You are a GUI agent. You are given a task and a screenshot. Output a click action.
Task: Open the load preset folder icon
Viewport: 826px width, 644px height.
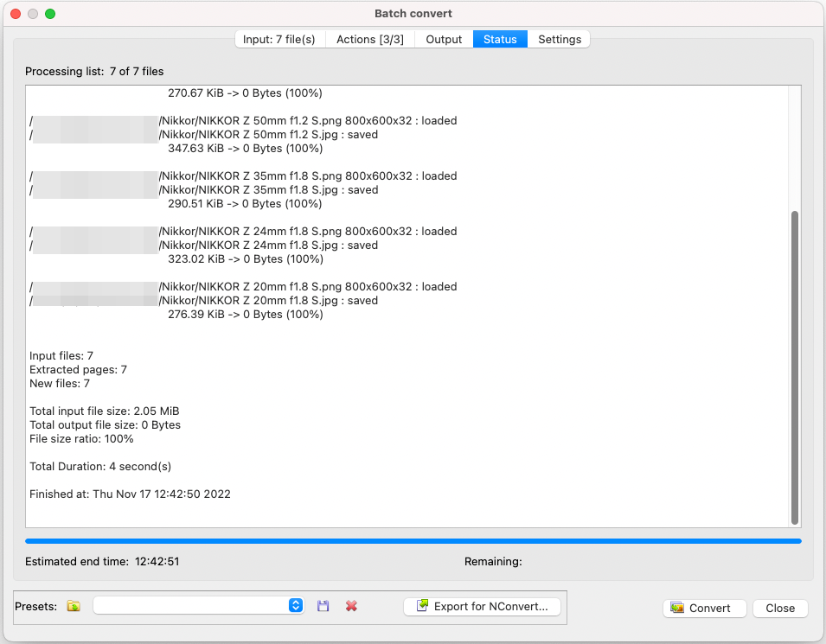coord(74,606)
